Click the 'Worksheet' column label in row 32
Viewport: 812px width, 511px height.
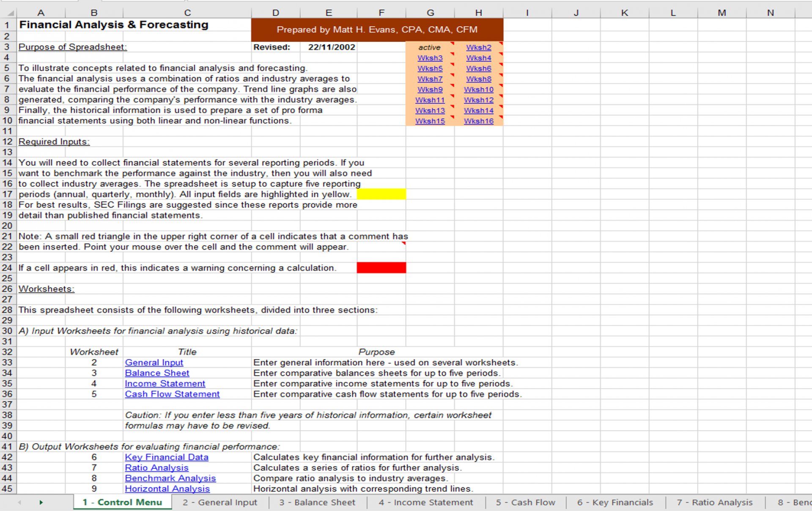point(94,352)
